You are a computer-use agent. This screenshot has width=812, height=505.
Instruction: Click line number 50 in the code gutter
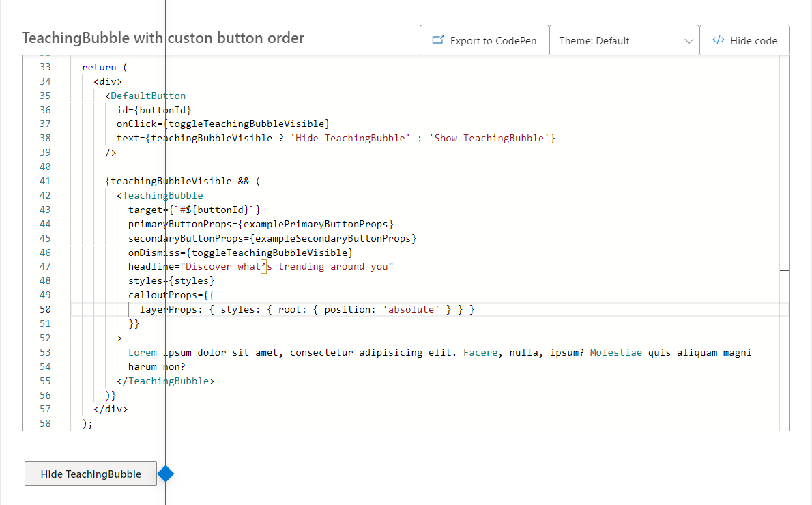tap(45, 309)
